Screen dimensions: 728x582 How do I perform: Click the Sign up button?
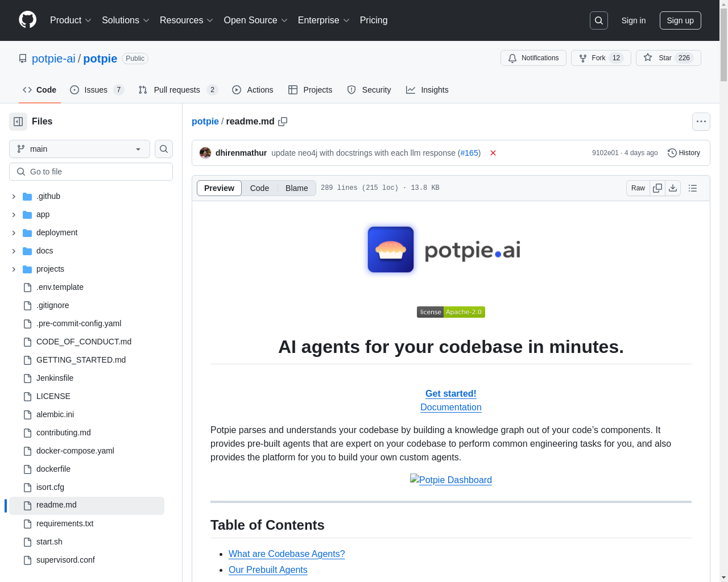[680, 20]
